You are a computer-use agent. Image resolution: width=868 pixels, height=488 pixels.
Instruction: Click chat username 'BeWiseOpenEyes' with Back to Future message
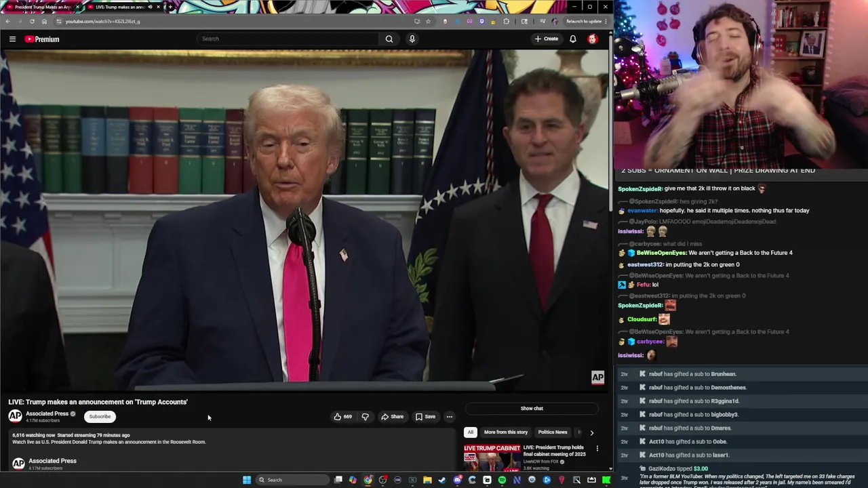[662, 253]
